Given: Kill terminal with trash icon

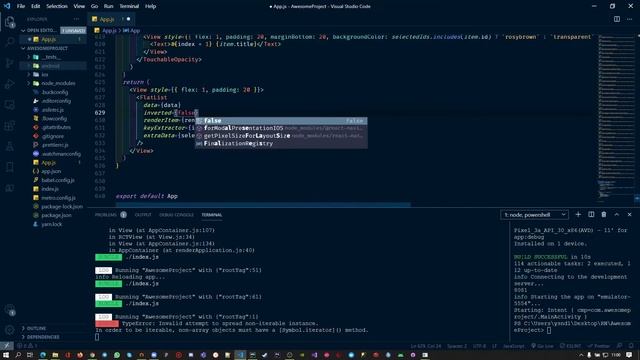Looking at the screenshot, I should click(604, 215).
